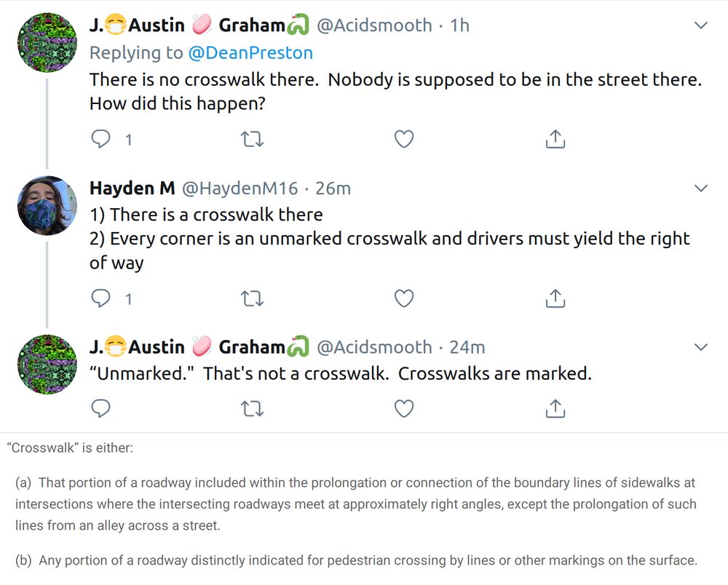The image size is (728, 585).
Task: Open the dropdown on the bottom @Acidsmooth tweet
Action: (701, 346)
